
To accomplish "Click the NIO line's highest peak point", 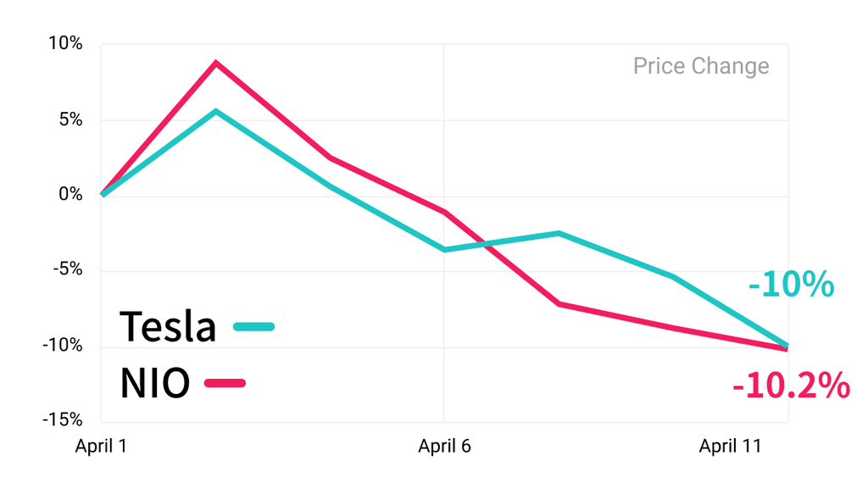I will (x=216, y=63).
